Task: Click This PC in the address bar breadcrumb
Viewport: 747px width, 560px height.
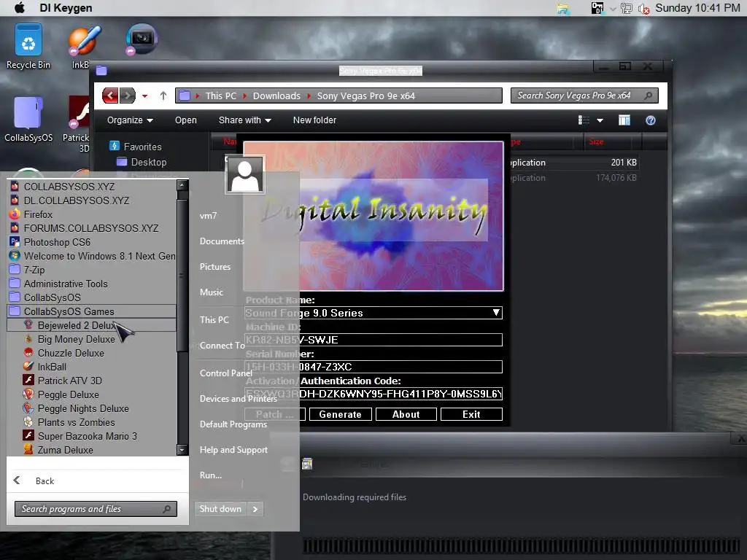Action: pyautogui.click(x=220, y=96)
